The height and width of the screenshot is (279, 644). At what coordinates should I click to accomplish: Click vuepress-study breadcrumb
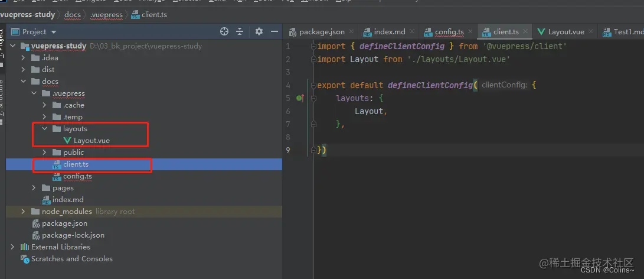28,15
